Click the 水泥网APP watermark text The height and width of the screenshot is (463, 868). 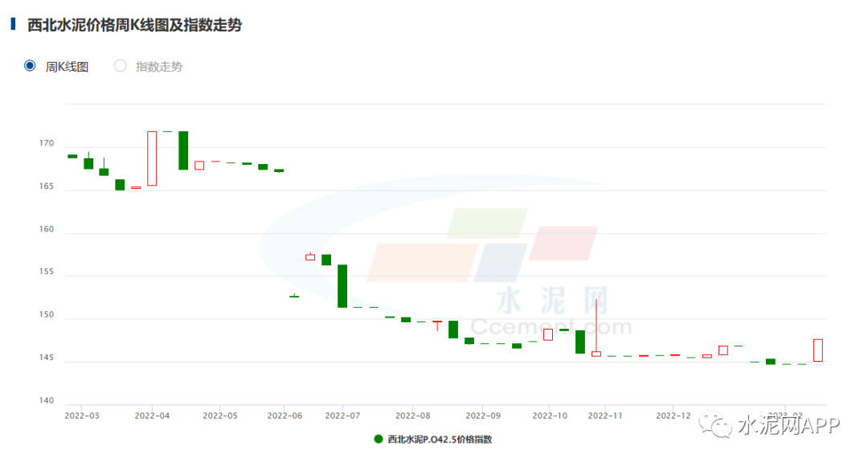click(x=788, y=426)
